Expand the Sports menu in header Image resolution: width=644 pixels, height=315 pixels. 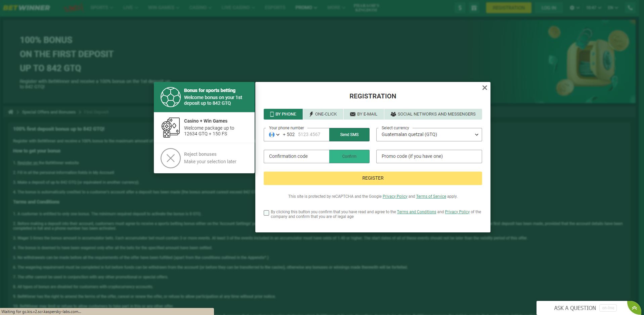102,7
